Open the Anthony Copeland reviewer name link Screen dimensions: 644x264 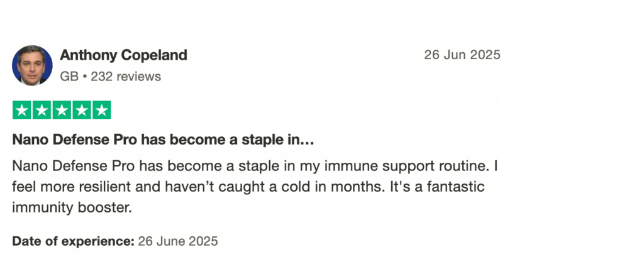click(123, 55)
